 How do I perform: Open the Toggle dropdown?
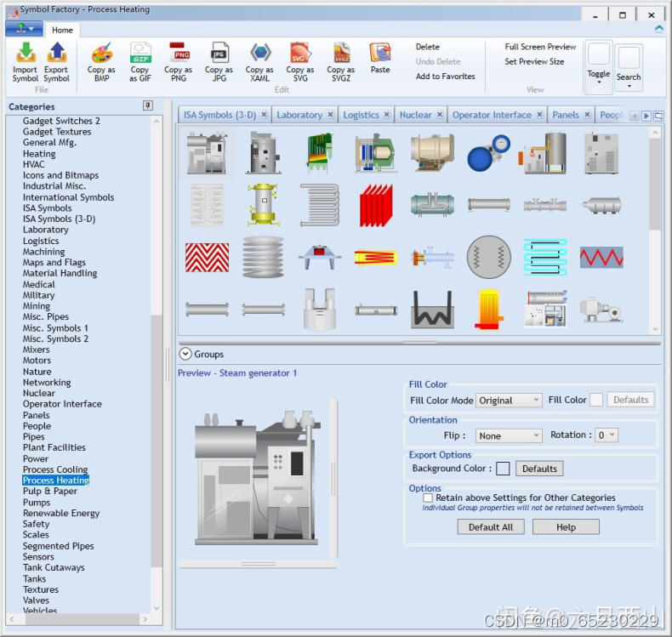point(599,67)
